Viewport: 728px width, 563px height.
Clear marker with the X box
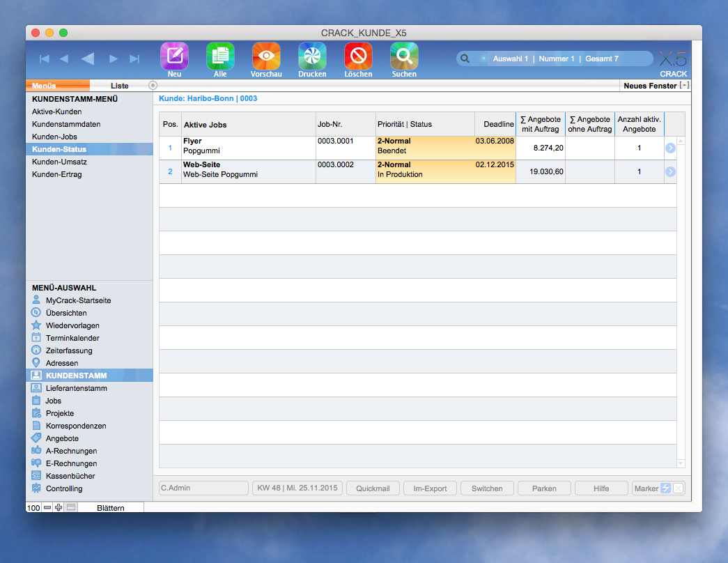[x=679, y=488]
